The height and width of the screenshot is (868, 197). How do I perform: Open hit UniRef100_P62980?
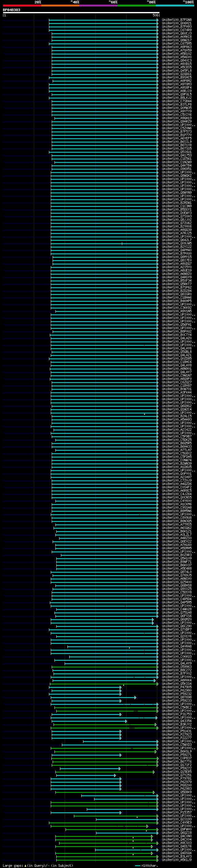point(177,690)
